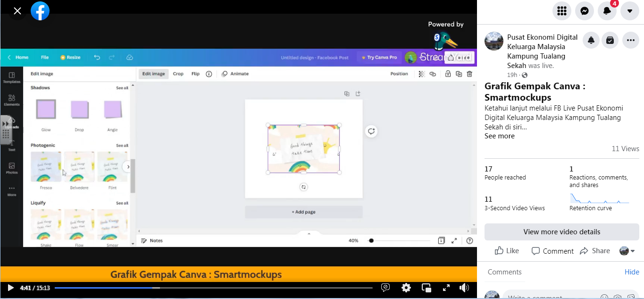Open Canva Resize option
This screenshot has height=299, width=644.
pyautogui.click(x=70, y=57)
